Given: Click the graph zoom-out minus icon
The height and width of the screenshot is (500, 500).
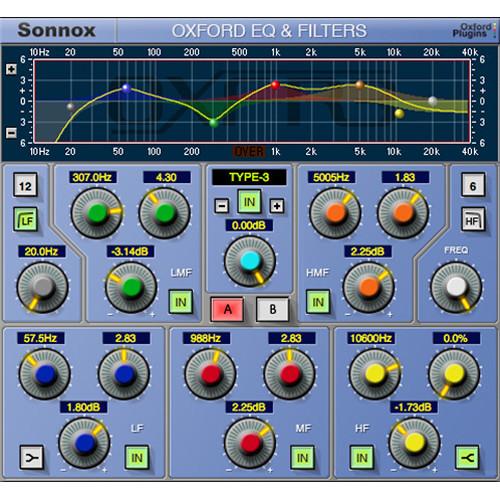Looking at the screenshot, I should coord(11,133).
